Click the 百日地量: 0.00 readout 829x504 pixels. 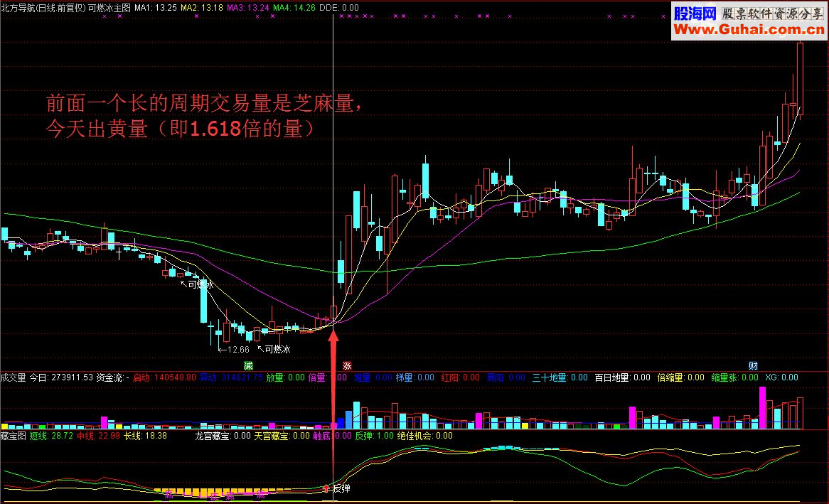click(x=622, y=377)
